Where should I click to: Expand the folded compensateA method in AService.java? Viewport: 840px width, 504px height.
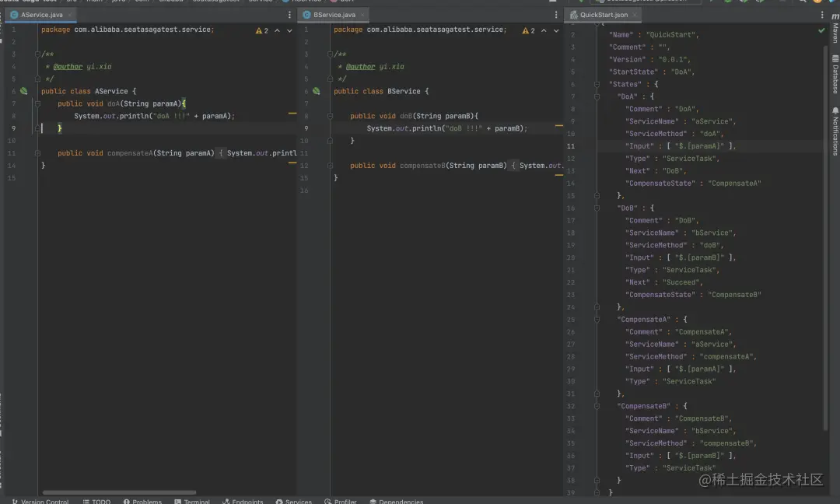click(x=37, y=153)
